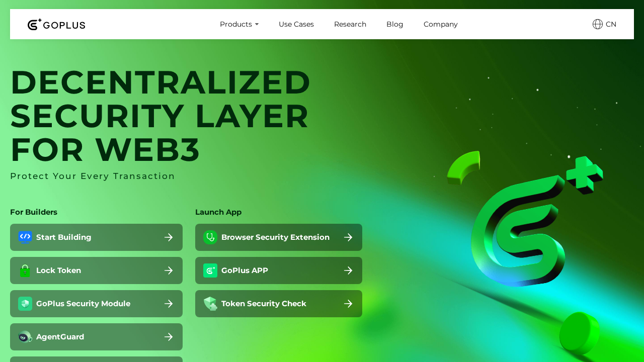Click the "For Builders" heading
This screenshot has height=362, width=644.
click(x=34, y=212)
